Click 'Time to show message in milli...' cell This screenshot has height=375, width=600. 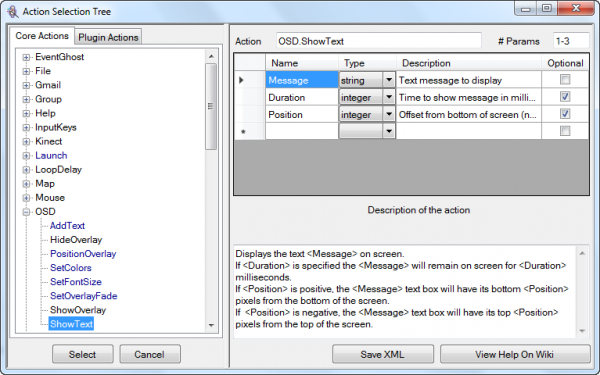point(469,97)
